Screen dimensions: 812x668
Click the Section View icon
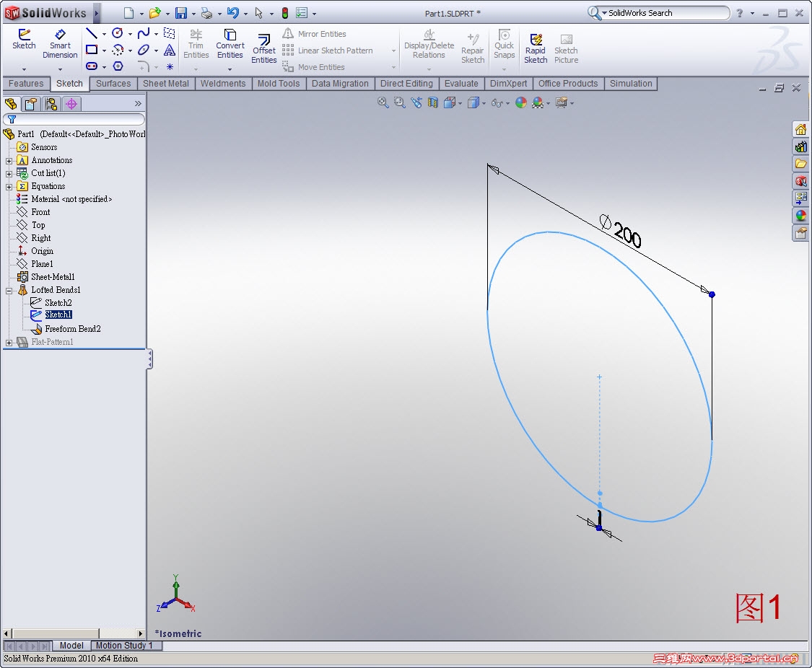pos(433,102)
